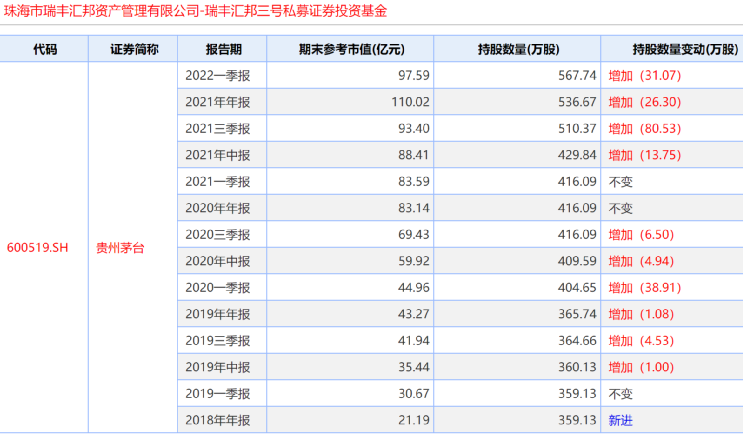
Task: Click the market value 97.59
Action: click(414, 75)
